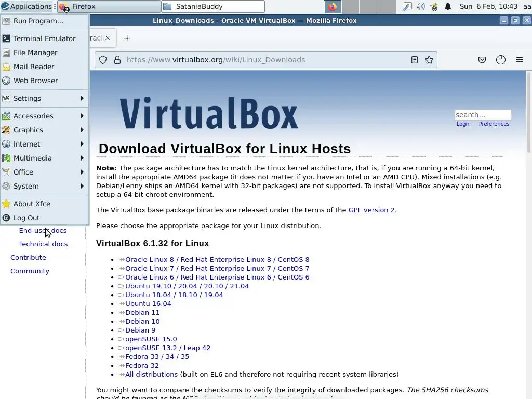This screenshot has width=532, height=399.
Task: Download the Debian 10 package
Action: tap(142, 321)
